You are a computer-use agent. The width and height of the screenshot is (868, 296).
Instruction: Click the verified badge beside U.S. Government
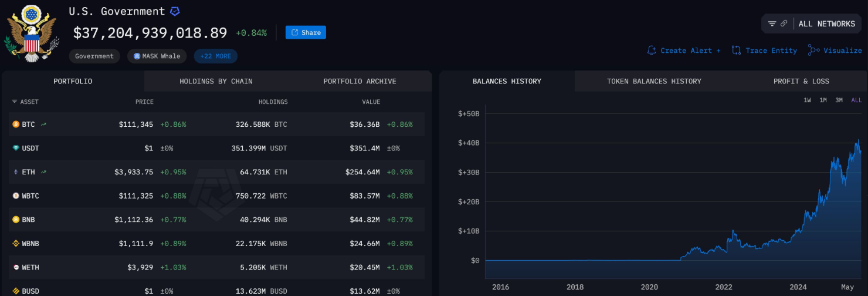click(175, 11)
